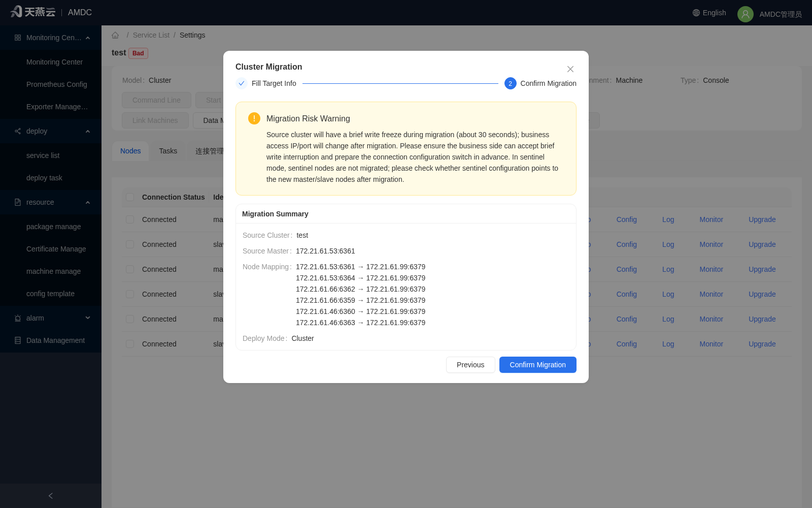Go back with the Previous button

tap(470, 365)
